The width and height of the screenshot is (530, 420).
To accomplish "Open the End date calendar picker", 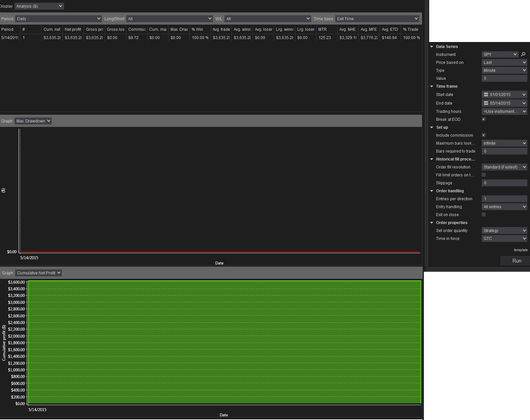I will (x=486, y=103).
